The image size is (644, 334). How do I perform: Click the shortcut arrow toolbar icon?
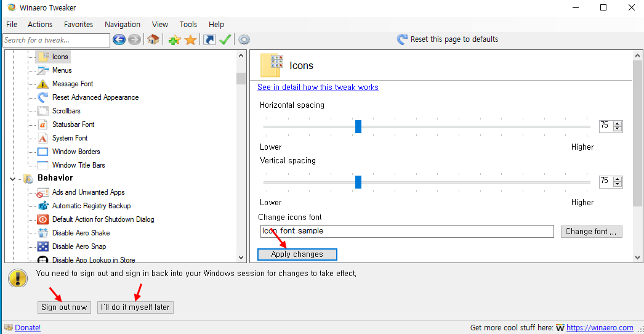[x=209, y=40]
